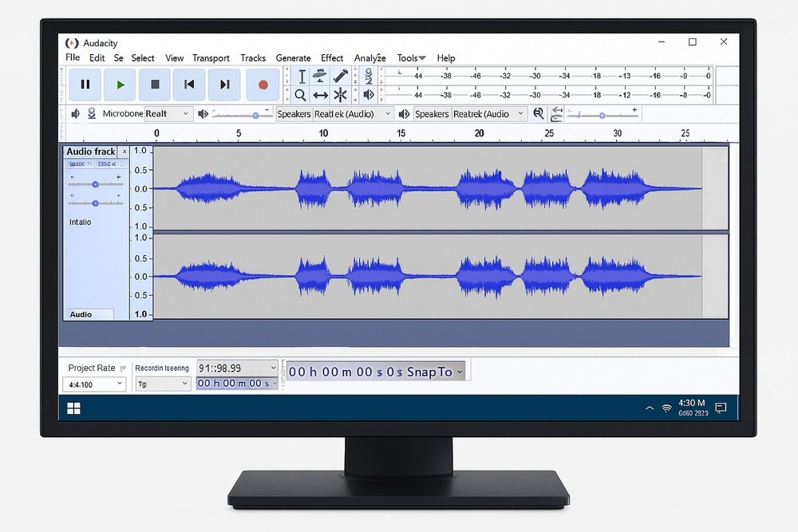
Task: Close the Audio frack with X
Action: (124, 152)
